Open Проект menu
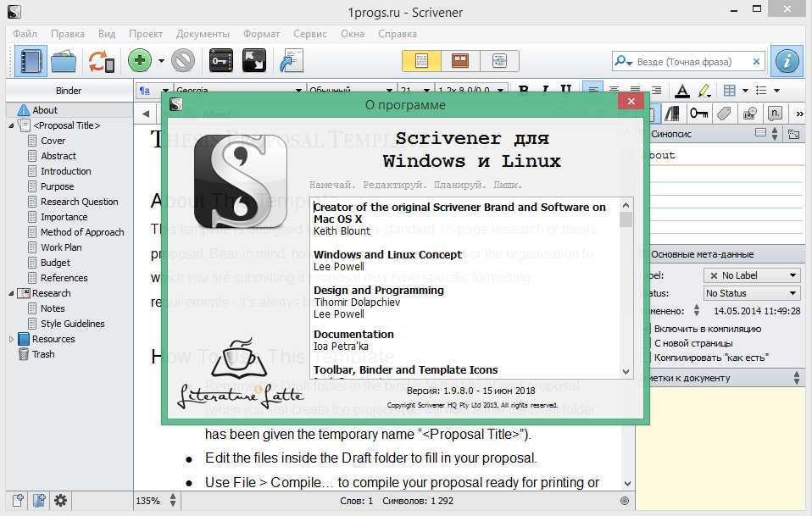 tap(146, 34)
